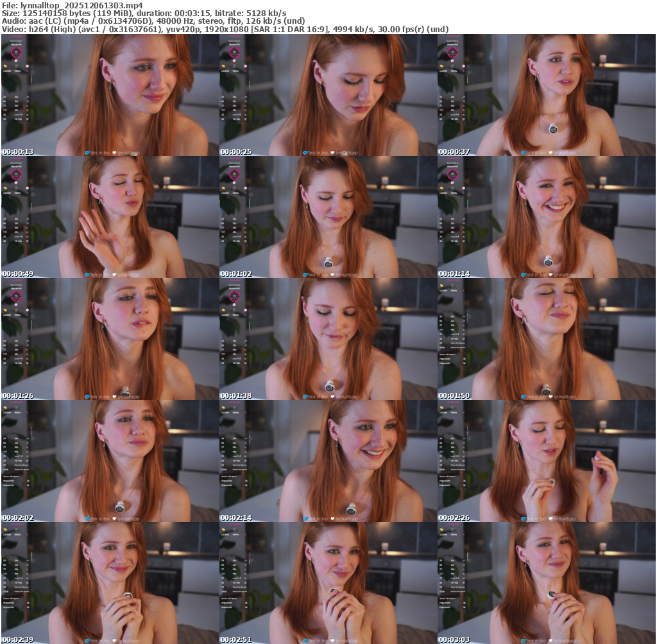The height and width of the screenshot is (644, 657).
Task: Click the 00:00:37 video frame
Action: click(546, 95)
